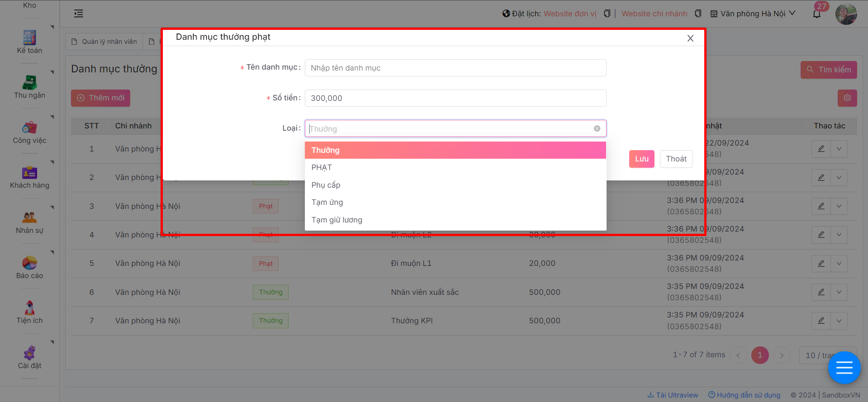Click the edit pencil for row 5
This screenshot has width=868, height=402.
(821, 263)
